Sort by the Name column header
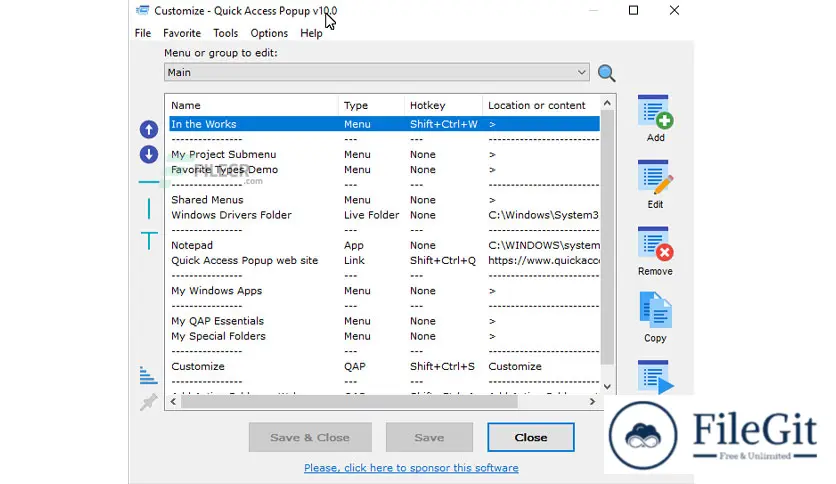This screenshot has height=484, width=836. click(x=252, y=105)
